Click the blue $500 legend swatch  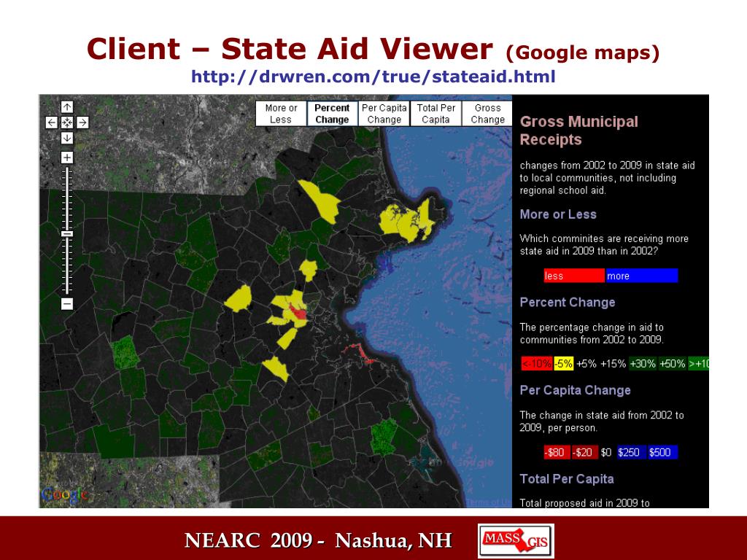point(662,452)
